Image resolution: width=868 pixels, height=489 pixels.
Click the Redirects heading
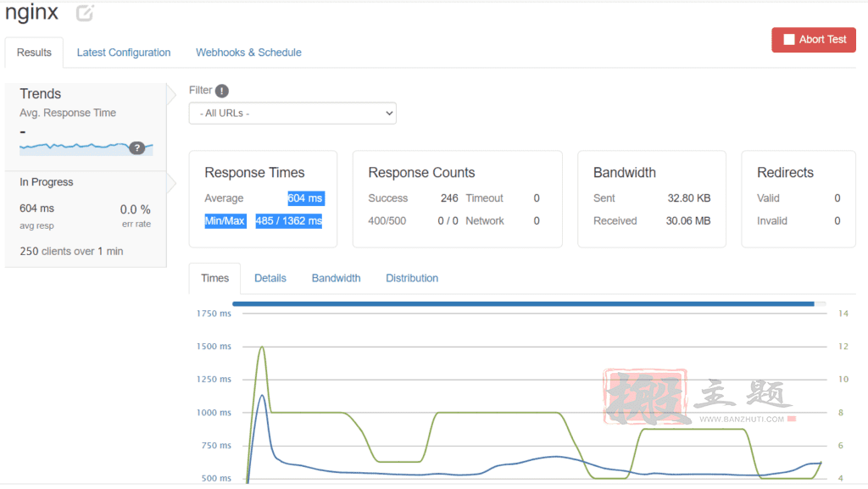(x=785, y=173)
